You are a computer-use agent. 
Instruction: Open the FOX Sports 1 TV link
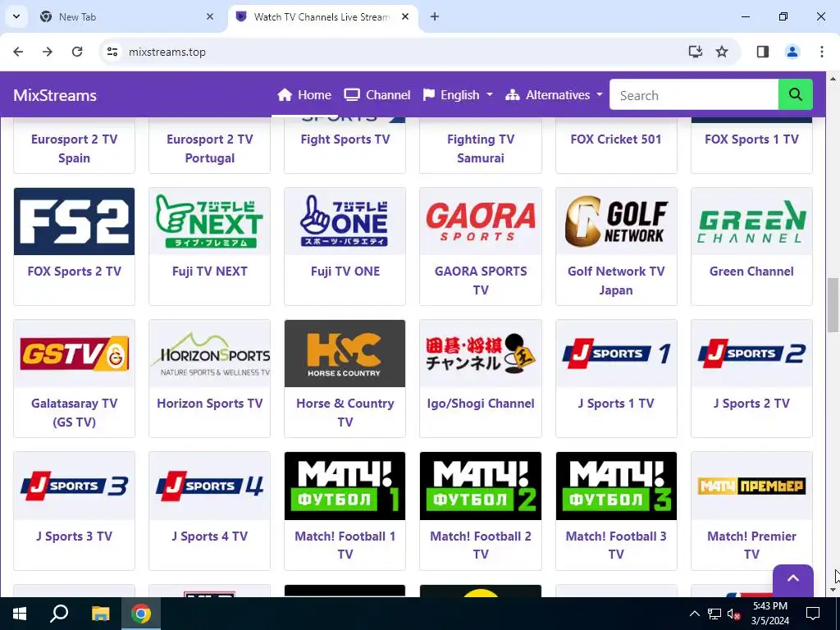click(x=751, y=139)
